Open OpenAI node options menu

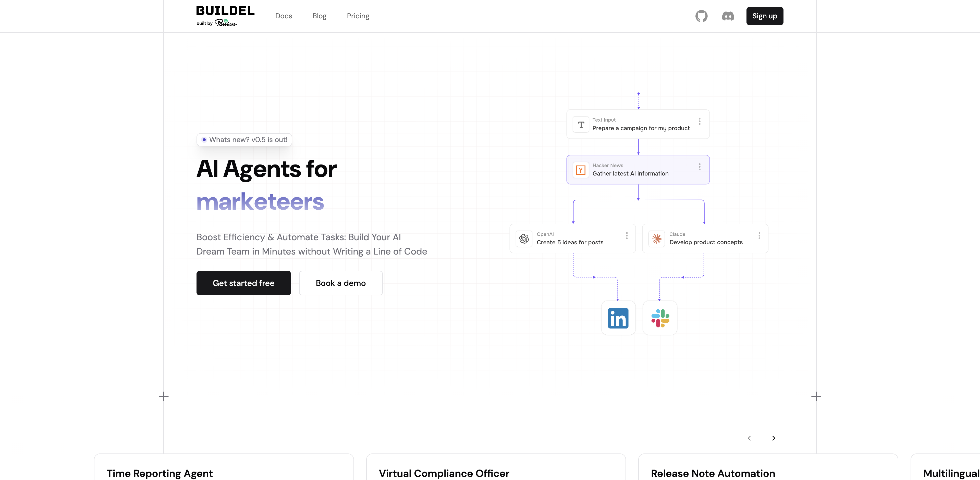(x=627, y=236)
